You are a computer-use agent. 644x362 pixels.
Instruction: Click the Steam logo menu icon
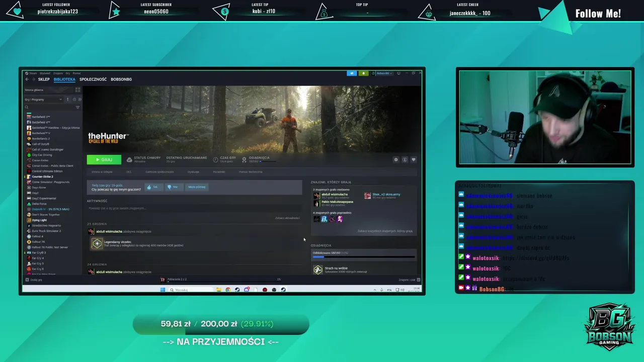point(27,73)
